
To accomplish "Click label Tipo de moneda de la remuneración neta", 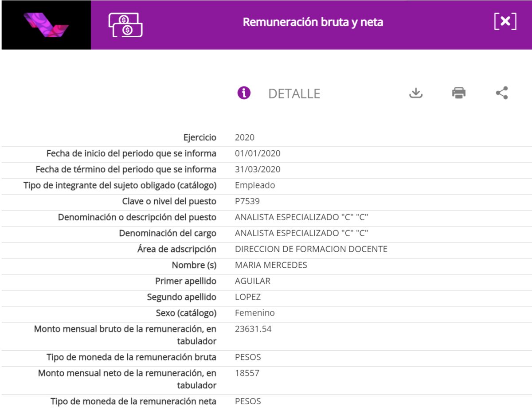I will (x=133, y=402).
